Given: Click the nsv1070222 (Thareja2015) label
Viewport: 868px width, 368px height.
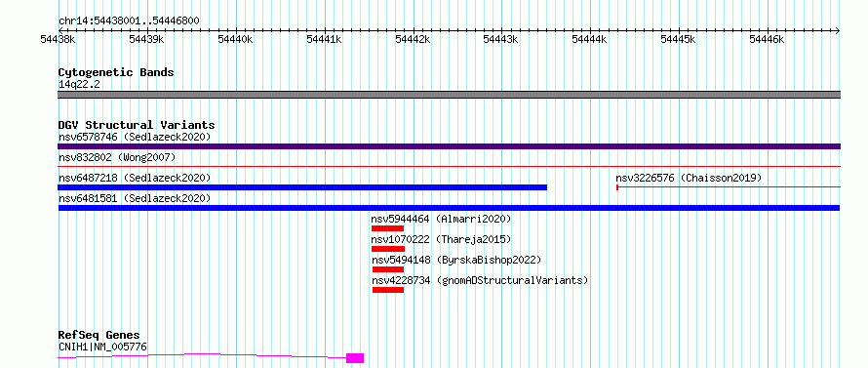Looking at the screenshot, I should pos(441,239).
